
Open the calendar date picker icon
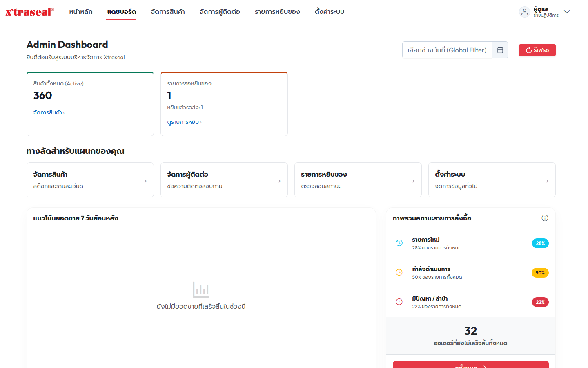click(500, 50)
